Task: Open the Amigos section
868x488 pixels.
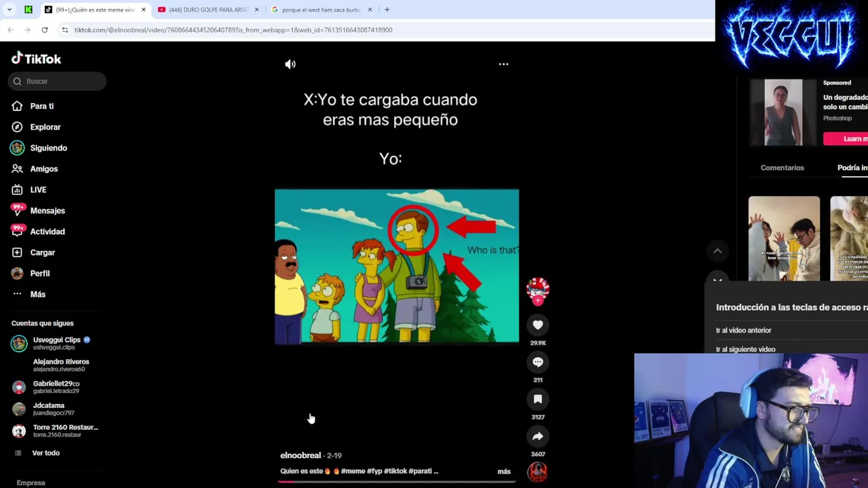Action: pos(44,169)
